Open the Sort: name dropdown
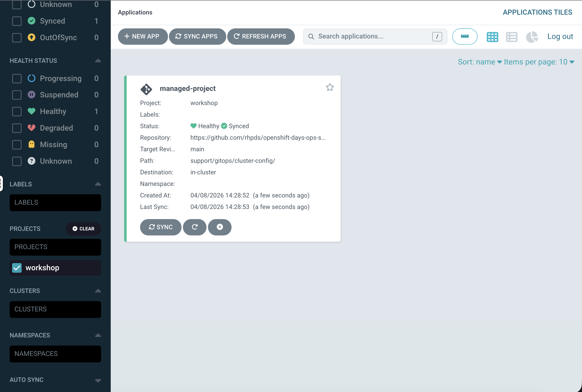Screen dimensions: 582x392 (480, 62)
